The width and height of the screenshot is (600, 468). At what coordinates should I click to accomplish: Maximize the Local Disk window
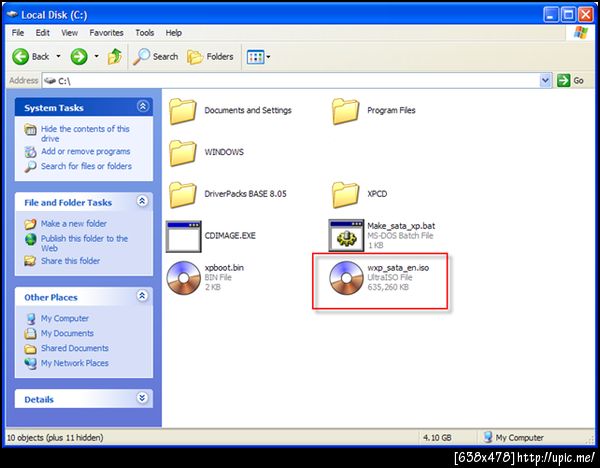coord(568,15)
